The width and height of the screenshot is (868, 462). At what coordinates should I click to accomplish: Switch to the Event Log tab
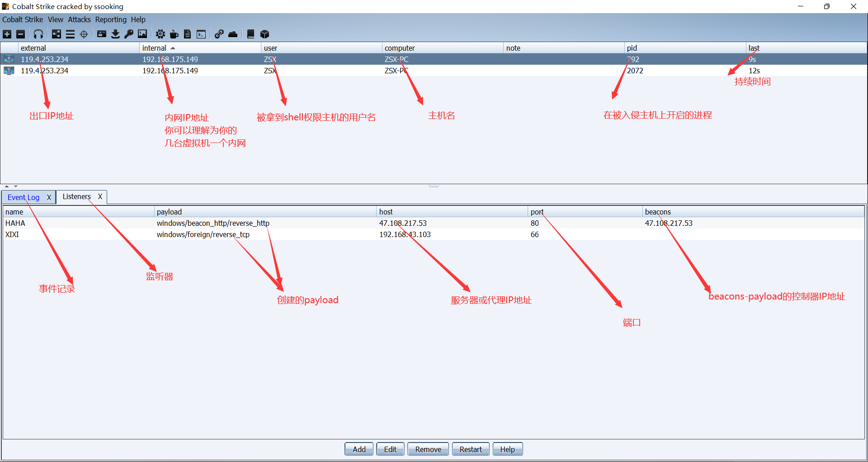tap(24, 197)
